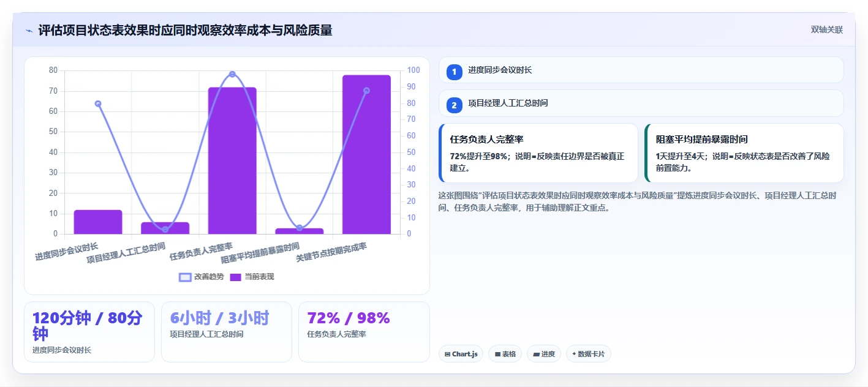Click the 进度同步会议时长 caption under 120分钟
The image size is (868, 387).
click(x=62, y=350)
